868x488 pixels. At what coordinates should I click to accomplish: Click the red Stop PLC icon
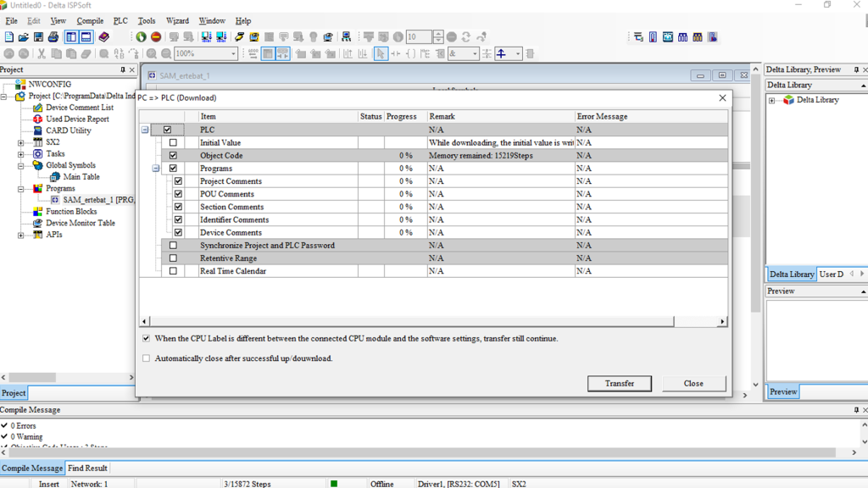[x=156, y=37]
